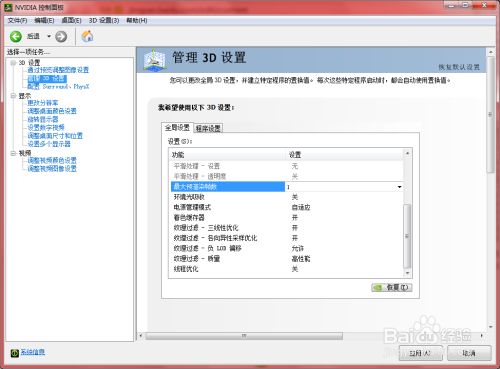The width and height of the screenshot is (500, 369).
Task: Open 设置多个显示器 task
Action: pos(49,144)
